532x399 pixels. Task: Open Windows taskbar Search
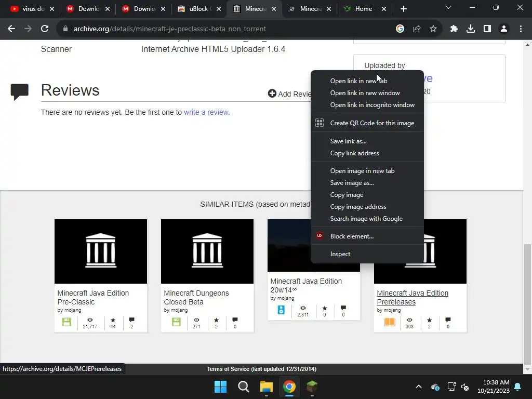[x=243, y=387]
